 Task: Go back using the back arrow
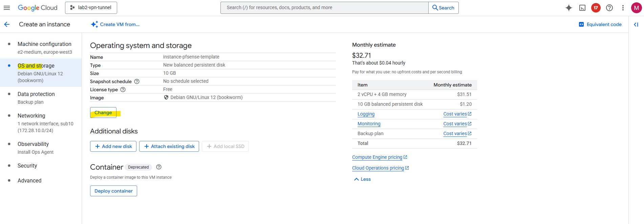pos(7,24)
